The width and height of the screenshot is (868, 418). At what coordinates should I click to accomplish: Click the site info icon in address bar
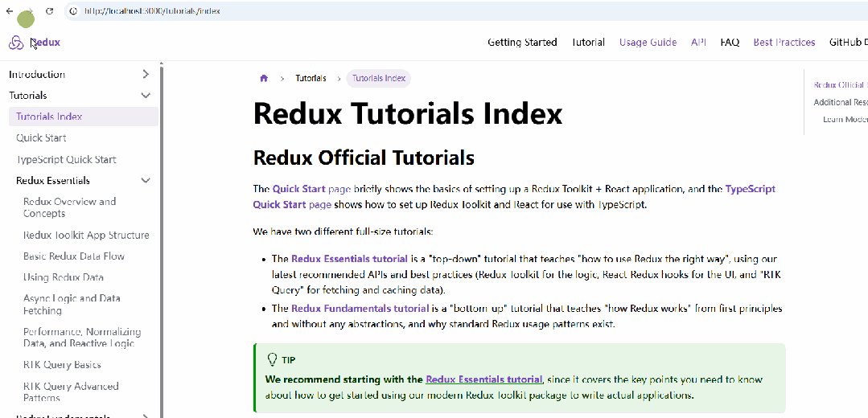click(x=74, y=11)
